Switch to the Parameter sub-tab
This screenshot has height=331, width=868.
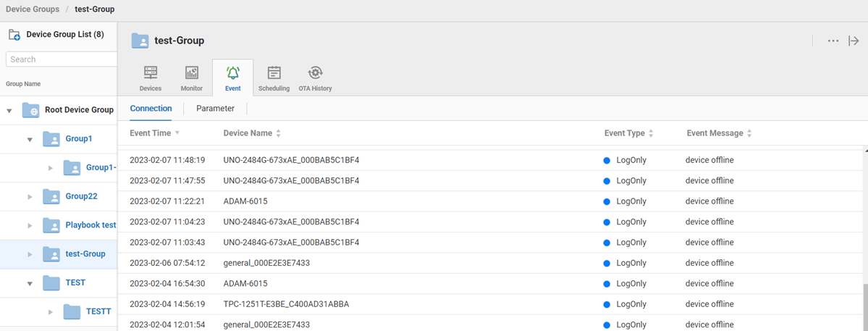click(215, 109)
